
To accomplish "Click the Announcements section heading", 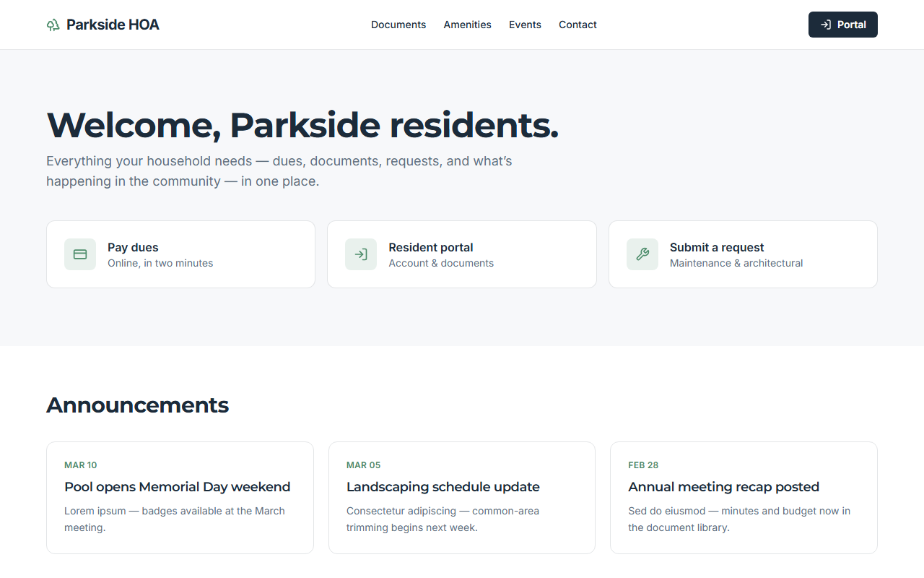I will [x=138, y=405].
